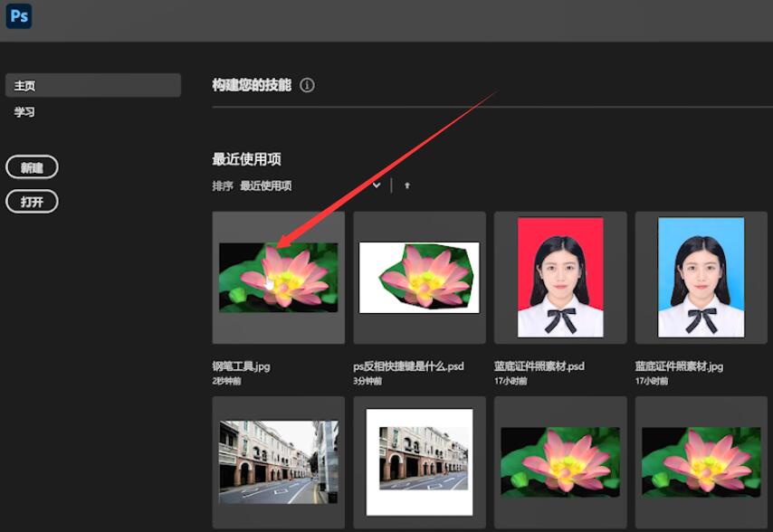Click the 蓝底证件照素材.jpg file name

(x=680, y=366)
